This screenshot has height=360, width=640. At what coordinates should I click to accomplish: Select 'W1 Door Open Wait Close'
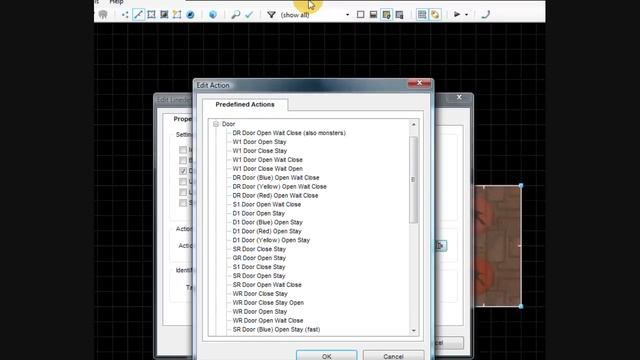point(267,160)
